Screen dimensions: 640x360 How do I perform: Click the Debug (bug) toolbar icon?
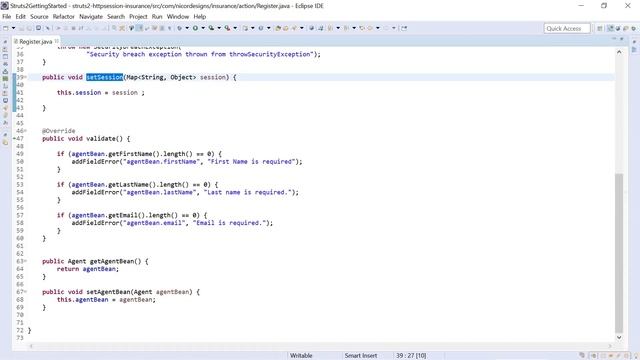[x=179, y=28]
